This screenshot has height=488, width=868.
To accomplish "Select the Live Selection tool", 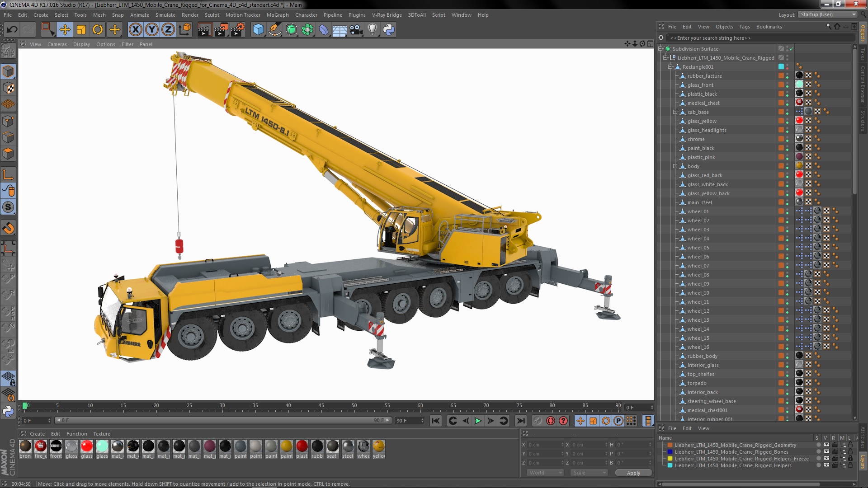I will click(x=47, y=30).
